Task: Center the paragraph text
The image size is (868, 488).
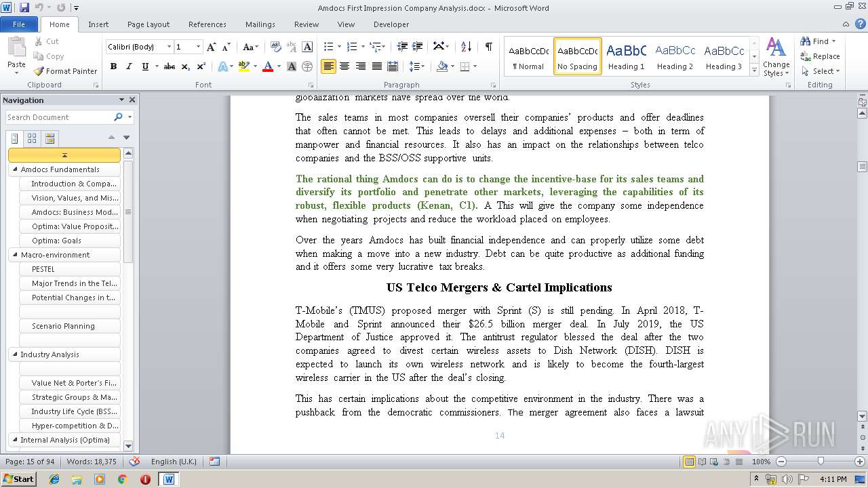Action: [344, 66]
